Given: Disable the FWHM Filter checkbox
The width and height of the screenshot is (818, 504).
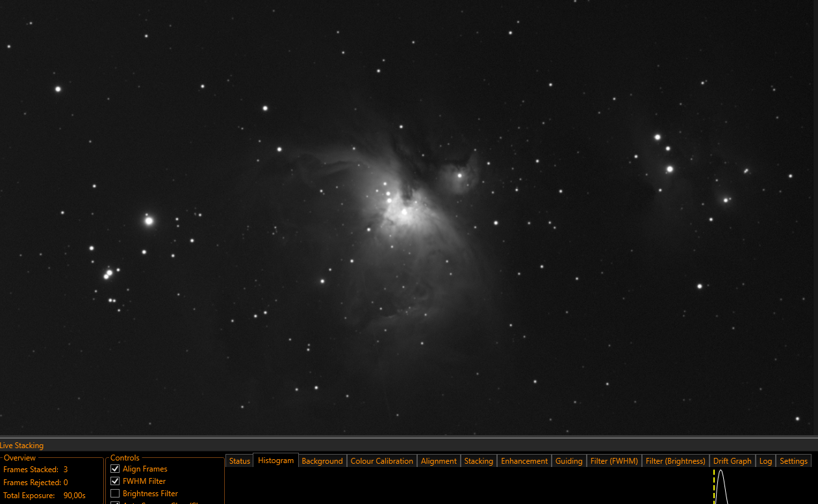Looking at the screenshot, I should (x=115, y=481).
